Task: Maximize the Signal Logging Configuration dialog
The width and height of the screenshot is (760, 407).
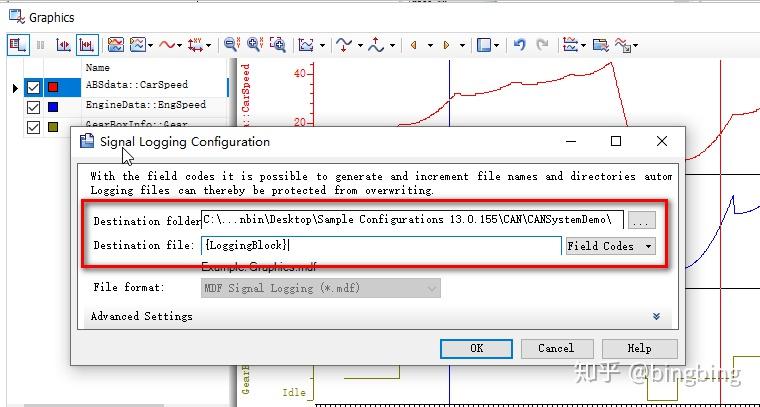Action: tap(616, 141)
